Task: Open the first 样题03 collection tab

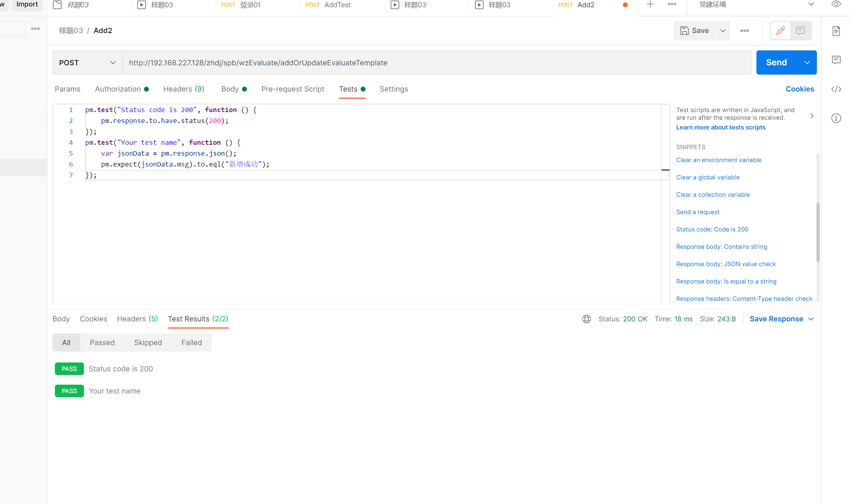Action: pos(89,5)
